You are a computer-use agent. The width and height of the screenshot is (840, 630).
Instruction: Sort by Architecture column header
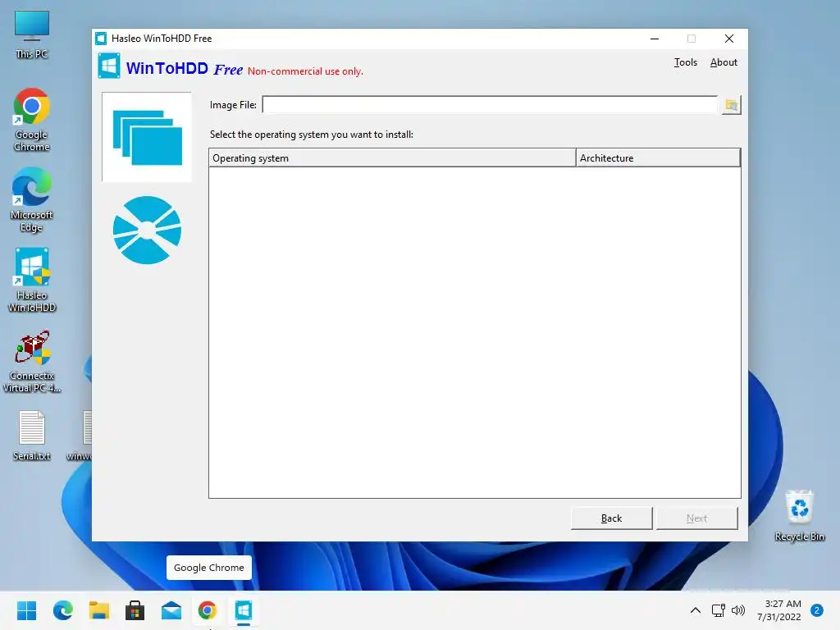658,158
